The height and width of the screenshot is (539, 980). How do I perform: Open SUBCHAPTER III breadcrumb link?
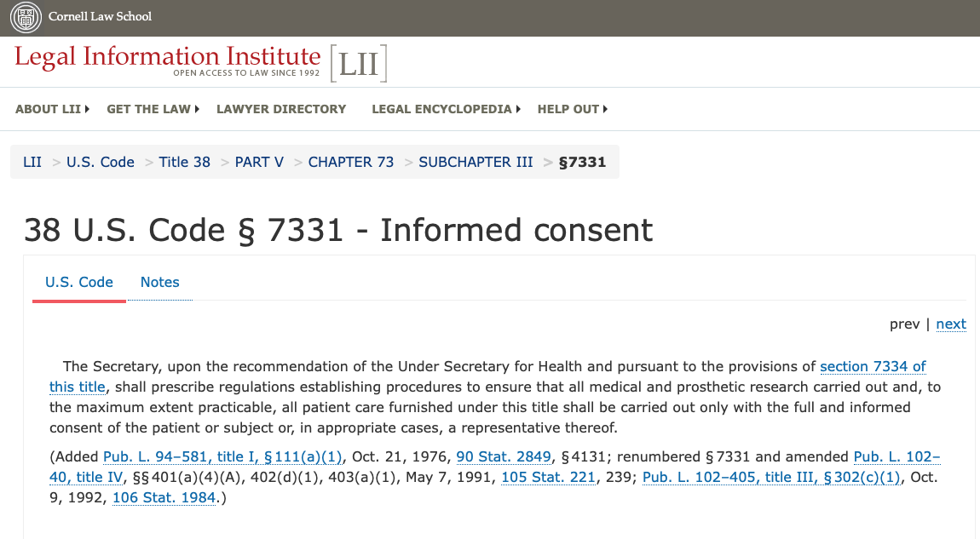click(x=476, y=163)
